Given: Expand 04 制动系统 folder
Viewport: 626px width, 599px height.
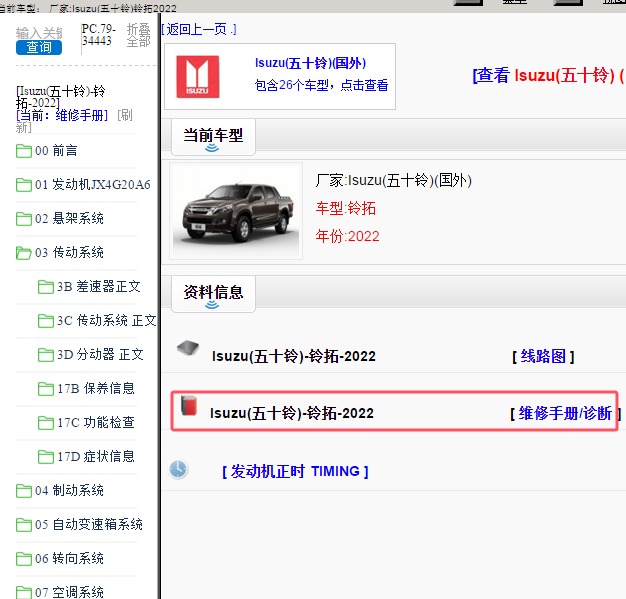Looking at the screenshot, I should tap(69, 490).
